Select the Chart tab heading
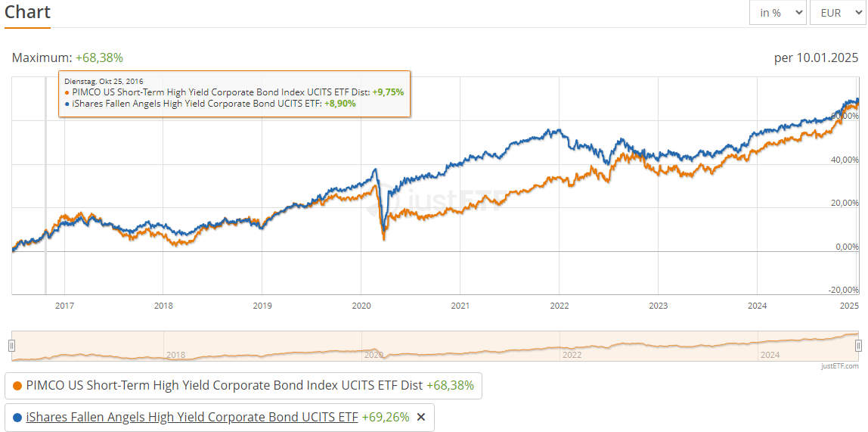 [x=27, y=12]
